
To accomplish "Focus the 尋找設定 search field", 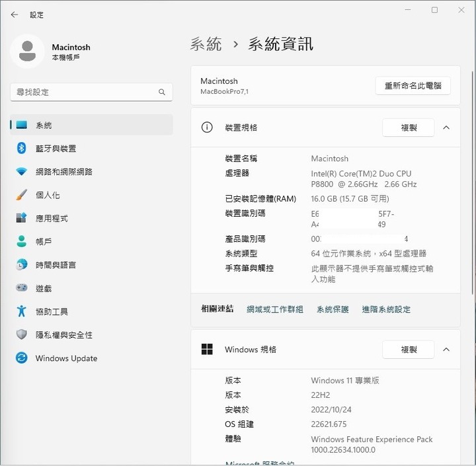I will [91, 92].
